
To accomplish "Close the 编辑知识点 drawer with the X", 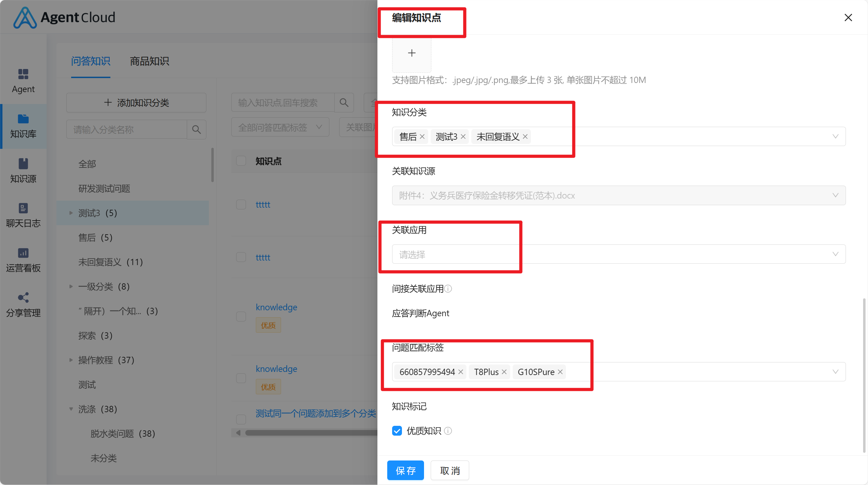I will click(848, 18).
